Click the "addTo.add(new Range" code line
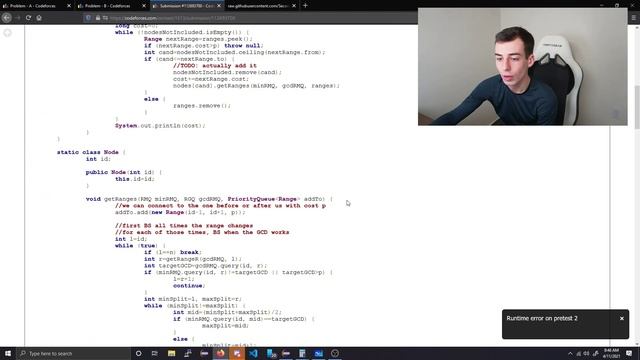Viewport: 640px width, 360px height. coord(180,212)
